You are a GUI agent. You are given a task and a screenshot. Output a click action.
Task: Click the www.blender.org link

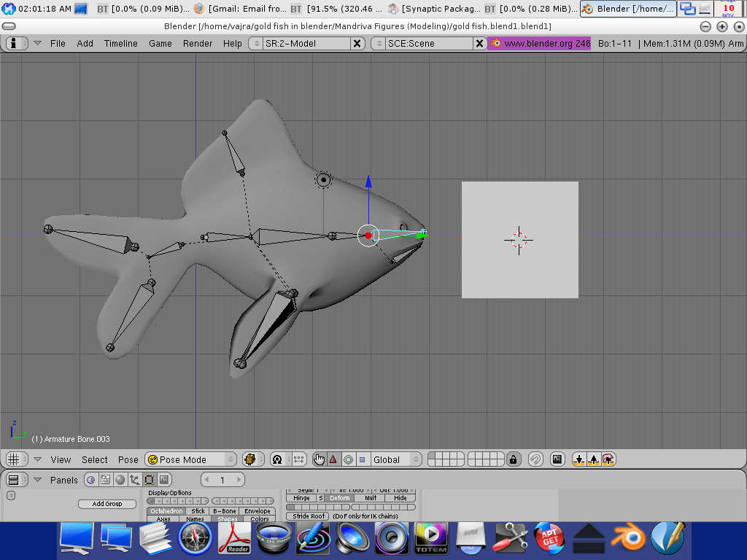click(539, 44)
